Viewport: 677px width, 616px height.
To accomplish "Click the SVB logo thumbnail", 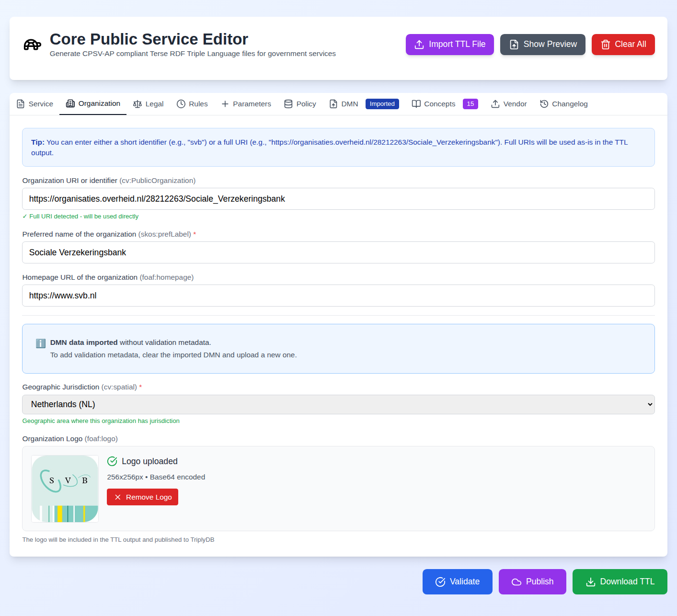I will click(65, 489).
